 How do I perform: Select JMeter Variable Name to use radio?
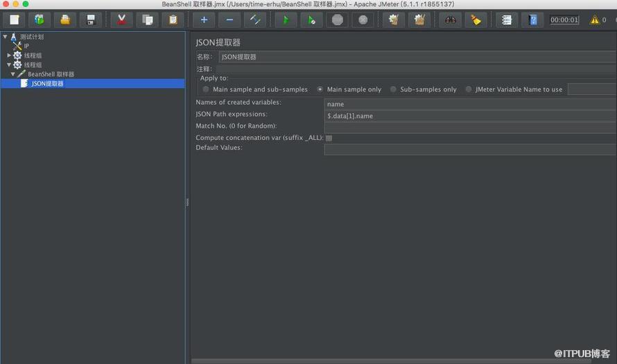[468, 89]
